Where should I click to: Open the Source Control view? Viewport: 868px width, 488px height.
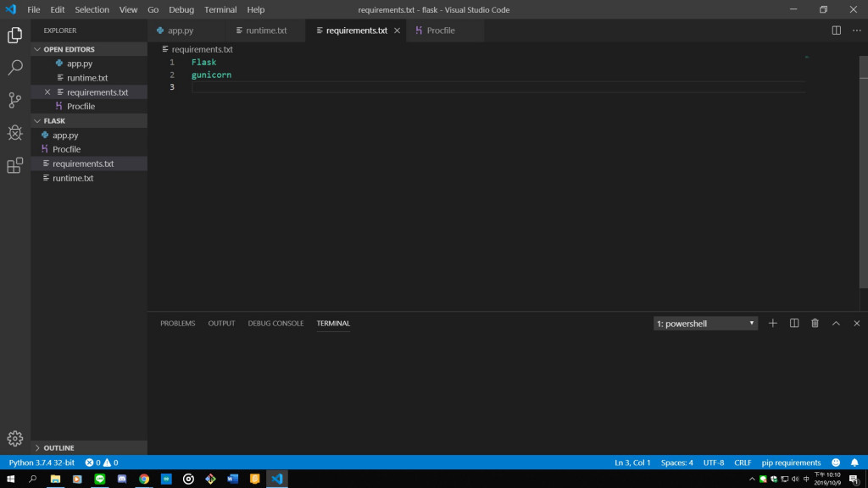(15, 100)
